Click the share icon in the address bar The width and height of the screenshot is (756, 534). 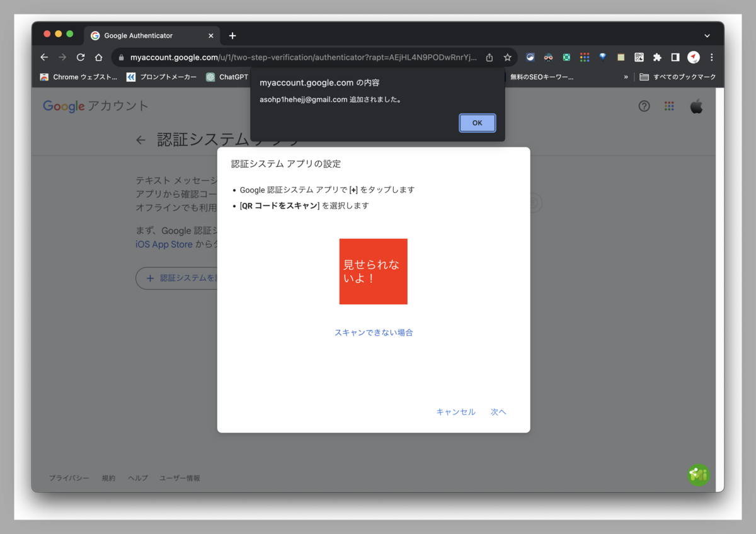(489, 57)
